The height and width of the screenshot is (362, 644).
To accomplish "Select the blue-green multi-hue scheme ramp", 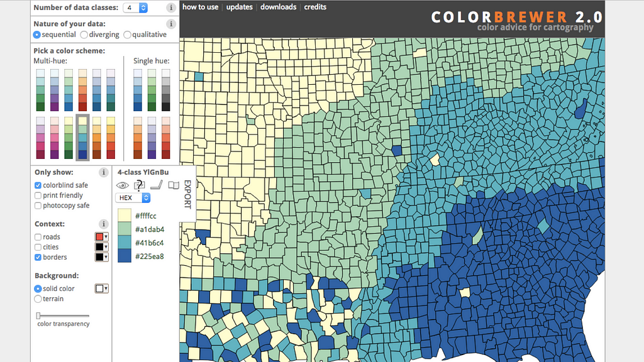I will (40, 90).
